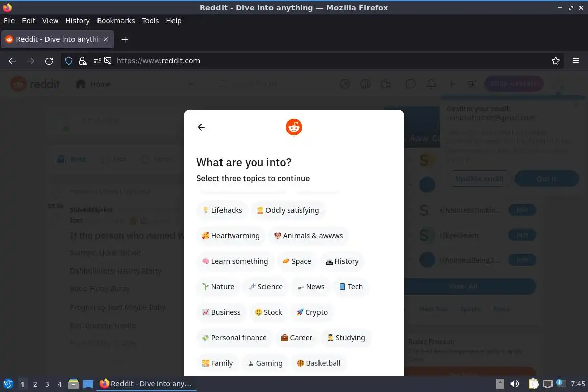
Task: Click the Reddit snoo logo in the modal
Action: coord(293,127)
